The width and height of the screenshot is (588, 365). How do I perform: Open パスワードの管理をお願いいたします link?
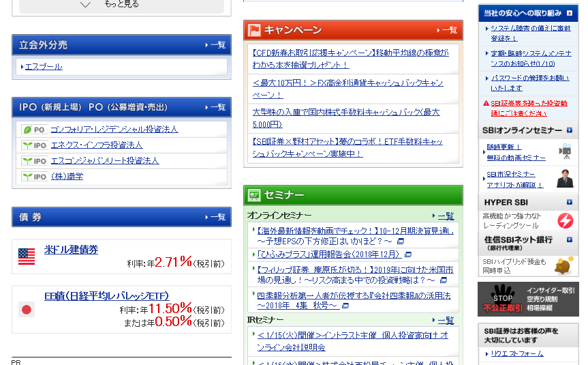coord(530,83)
